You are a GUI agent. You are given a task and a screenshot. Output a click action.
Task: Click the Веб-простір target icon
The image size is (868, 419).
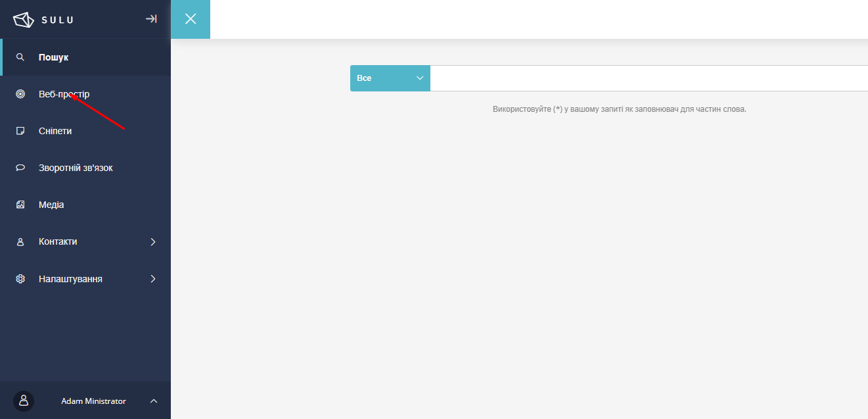tap(20, 94)
